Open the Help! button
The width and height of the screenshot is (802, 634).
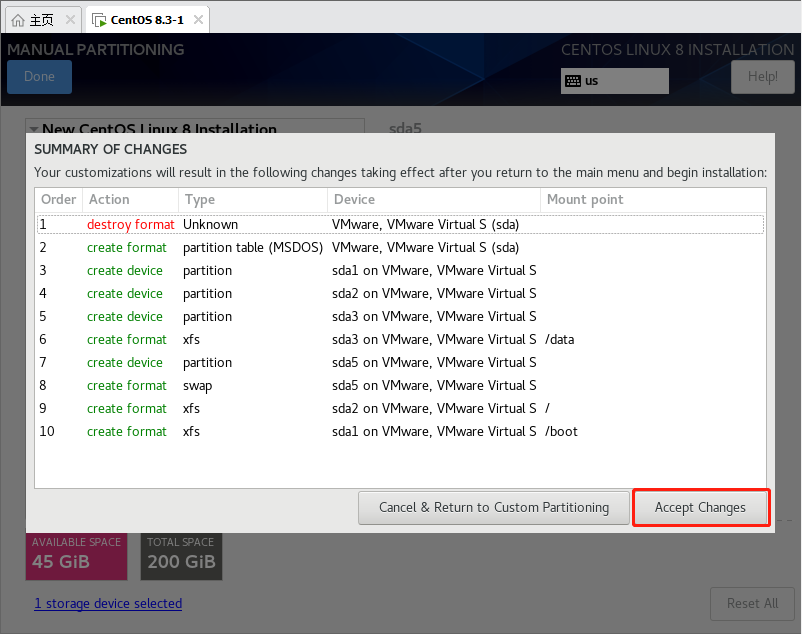(763, 77)
